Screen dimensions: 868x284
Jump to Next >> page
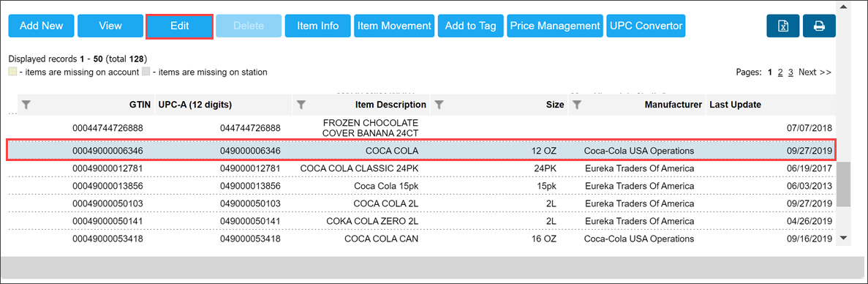815,72
